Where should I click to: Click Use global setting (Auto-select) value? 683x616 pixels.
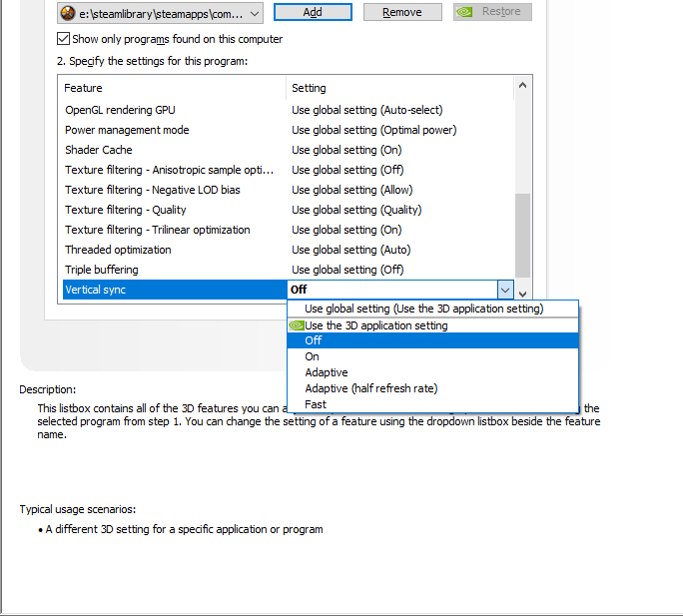pos(367,110)
